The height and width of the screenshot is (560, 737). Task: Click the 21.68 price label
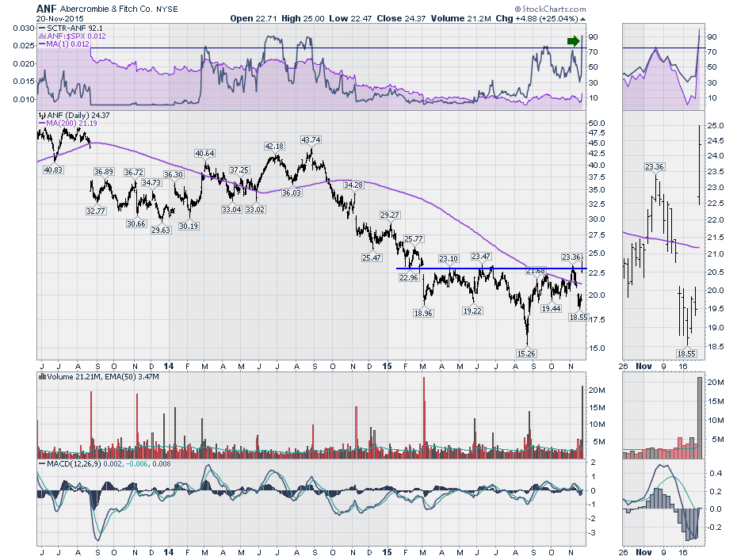(536, 271)
